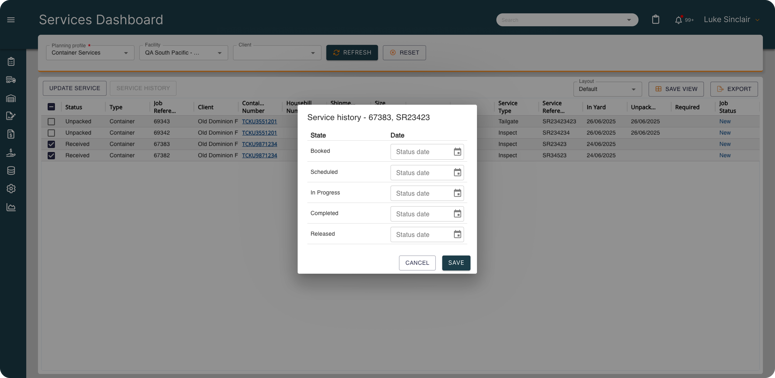
Task: Click Update Service button
Action: 75,88
